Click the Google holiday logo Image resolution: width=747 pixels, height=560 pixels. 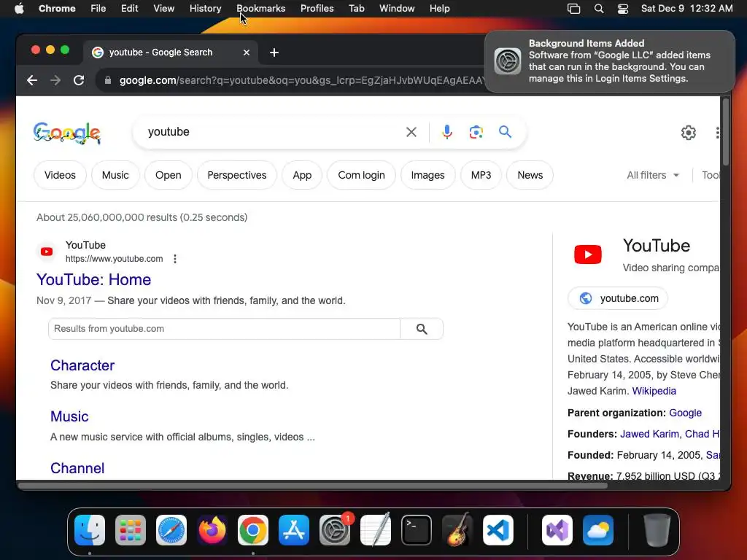tap(66, 133)
